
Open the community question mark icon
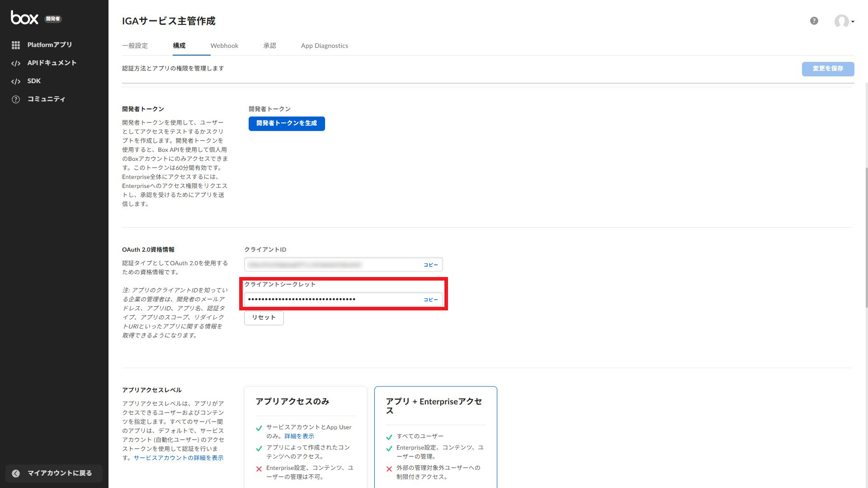(16, 99)
